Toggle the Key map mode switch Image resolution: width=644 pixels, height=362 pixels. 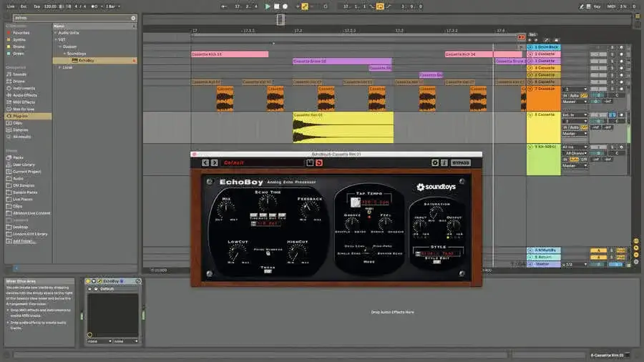pyautogui.click(x=597, y=6)
